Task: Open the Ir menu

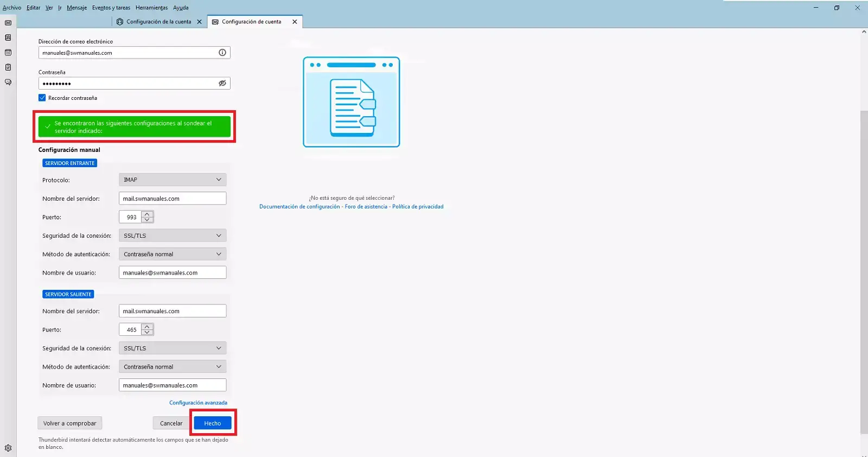Action: 60,8
